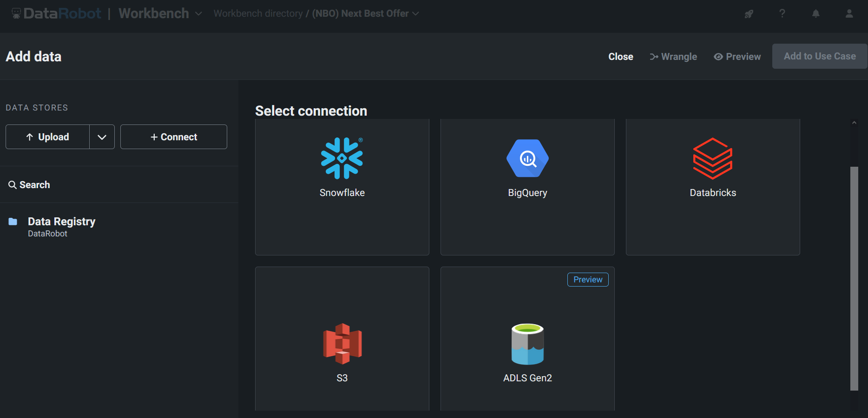The width and height of the screenshot is (868, 418).
Task: Open the user profile icon
Action: click(849, 13)
